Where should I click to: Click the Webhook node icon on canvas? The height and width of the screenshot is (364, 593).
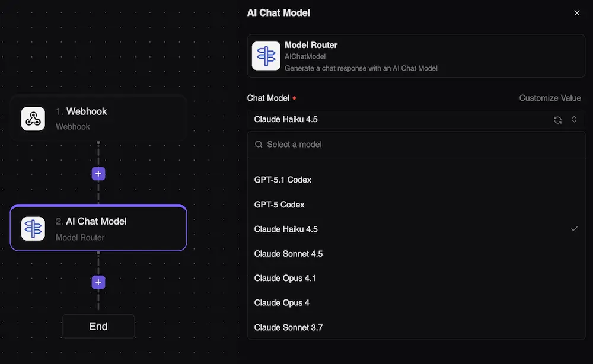(33, 119)
